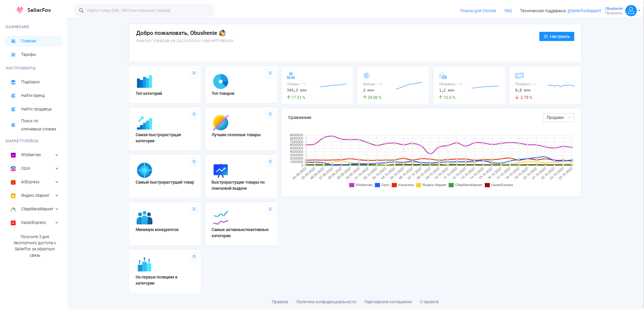Expand the Яндекс.Маркет sidebar section
Viewport: 644px width, 309px height.
click(57, 195)
